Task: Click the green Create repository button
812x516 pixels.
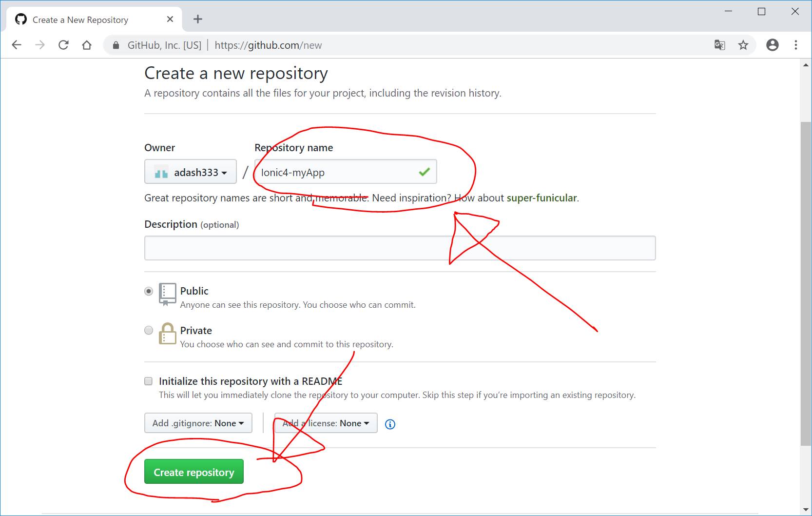Action: click(x=193, y=472)
